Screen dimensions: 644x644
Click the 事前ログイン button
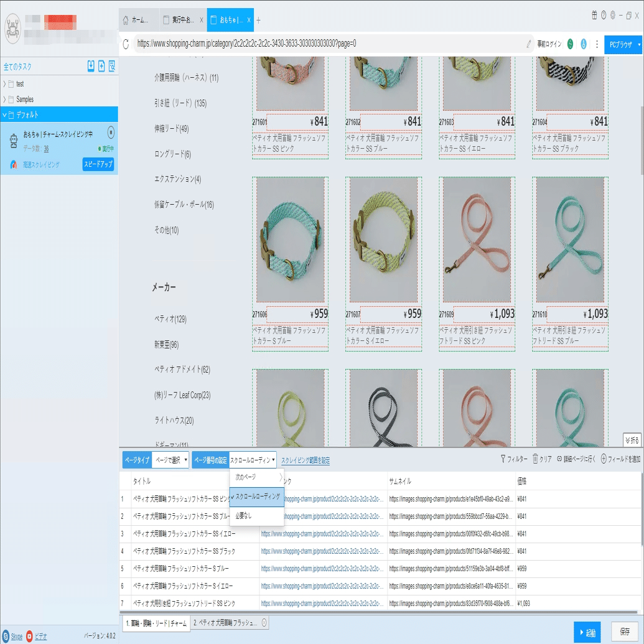pyautogui.click(x=549, y=44)
